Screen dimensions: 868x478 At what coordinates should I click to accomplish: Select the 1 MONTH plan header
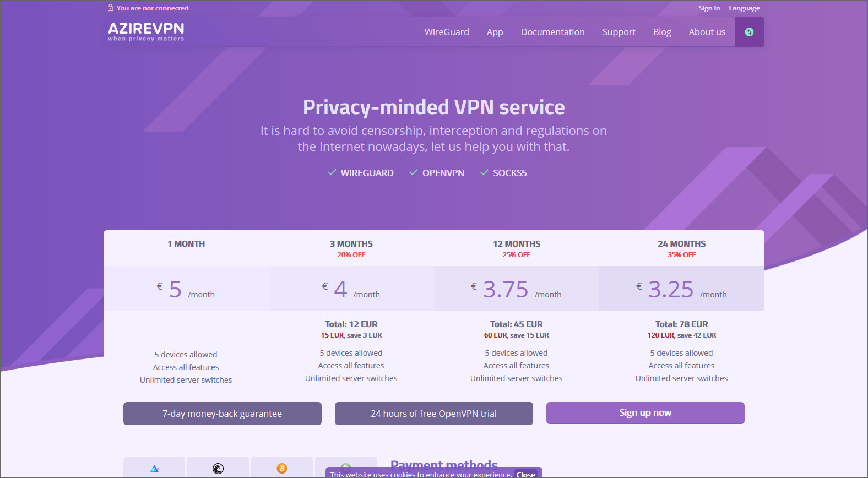pos(186,243)
